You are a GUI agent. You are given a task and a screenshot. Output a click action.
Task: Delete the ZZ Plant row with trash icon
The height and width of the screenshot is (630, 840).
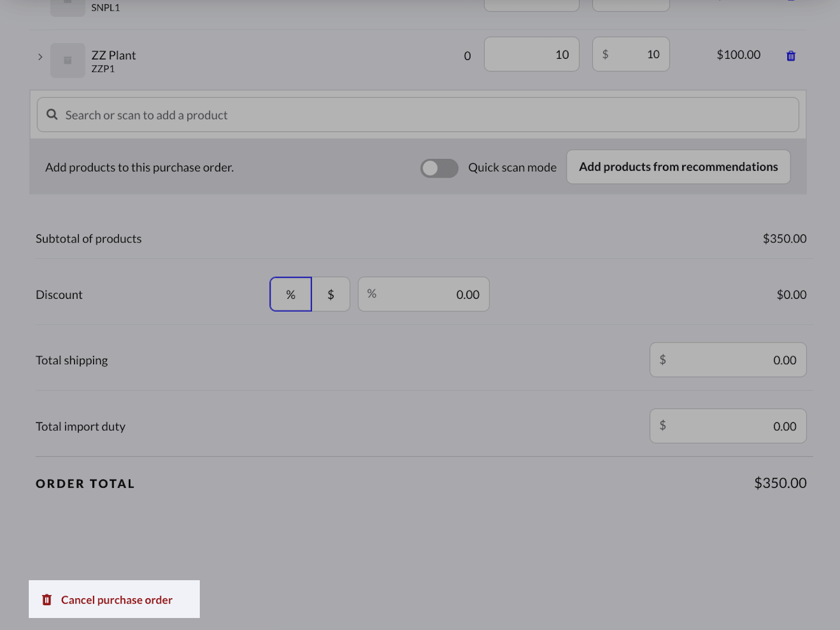tap(791, 56)
